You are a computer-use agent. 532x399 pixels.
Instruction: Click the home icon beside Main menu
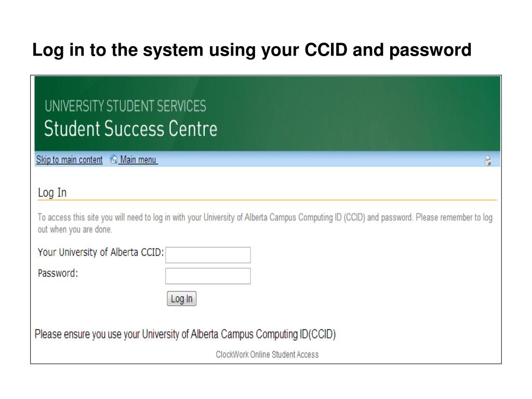[114, 160]
